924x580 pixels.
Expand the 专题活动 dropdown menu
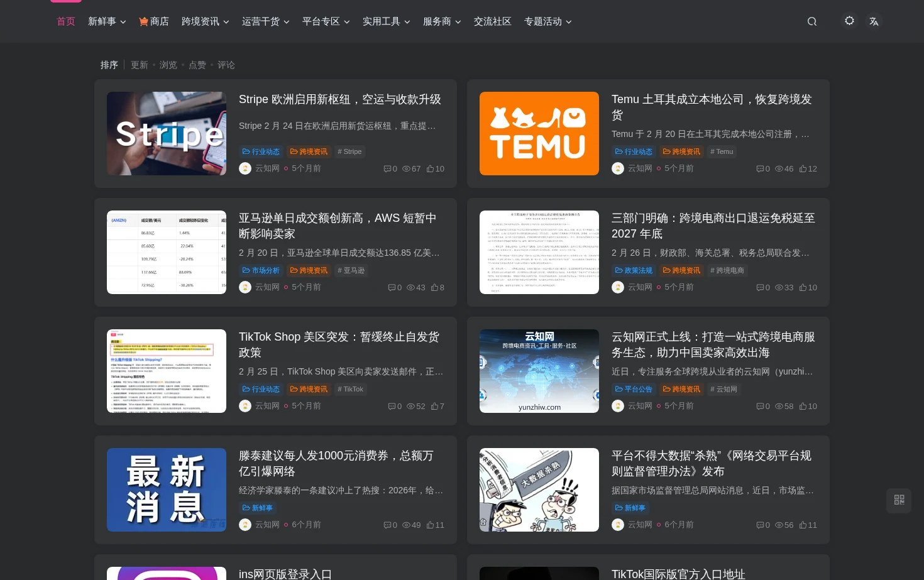tap(547, 21)
